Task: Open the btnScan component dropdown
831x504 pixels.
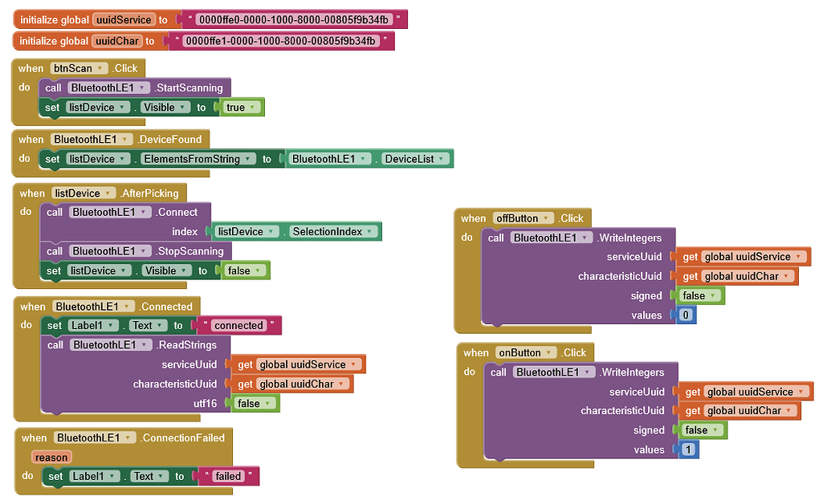Action: coord(79,68)
